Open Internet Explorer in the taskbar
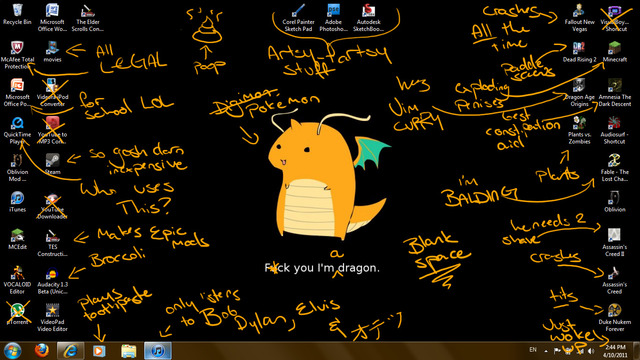The width and height of the screenshot is (640, 360). point(70,351)
